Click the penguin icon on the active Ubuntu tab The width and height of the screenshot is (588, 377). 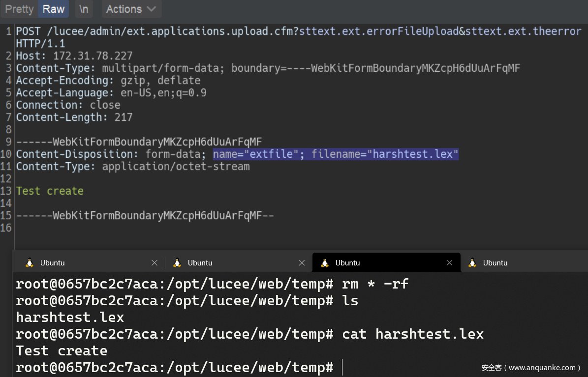[x=325, y=263]
